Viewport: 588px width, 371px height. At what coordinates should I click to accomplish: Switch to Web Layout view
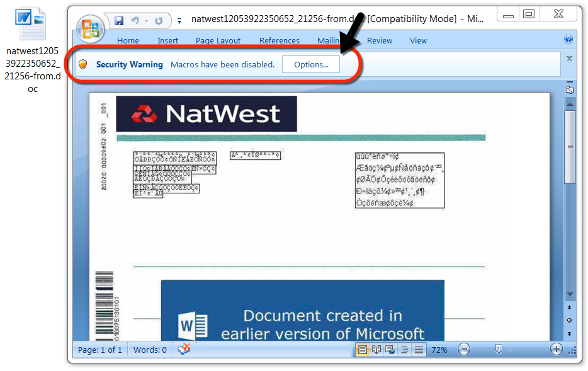point(390,350)
